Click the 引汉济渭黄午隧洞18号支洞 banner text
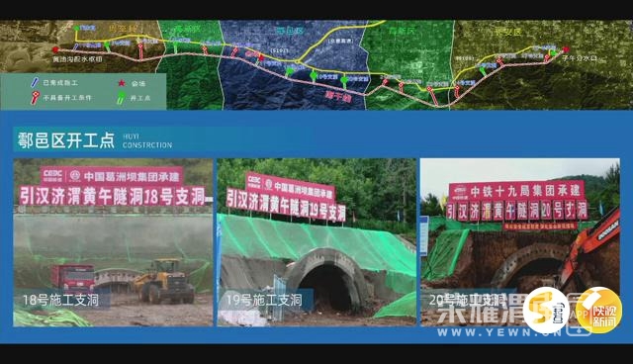This screenshot has height=364, width=633. (x=113, y=197)
